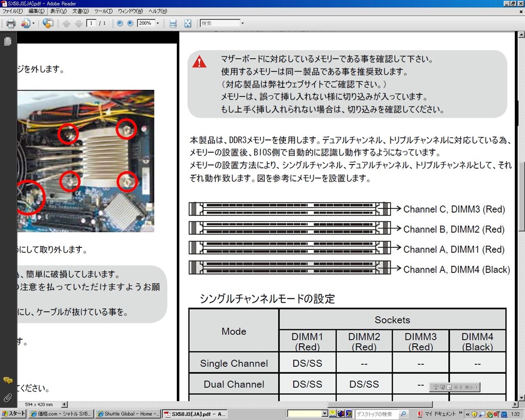Image resolution: width=525 pixels, height=420 pixels.
Task: Expand マイ ドキュメント toolbar chevron
Action: pyautogui.click(x=460, y=413)
